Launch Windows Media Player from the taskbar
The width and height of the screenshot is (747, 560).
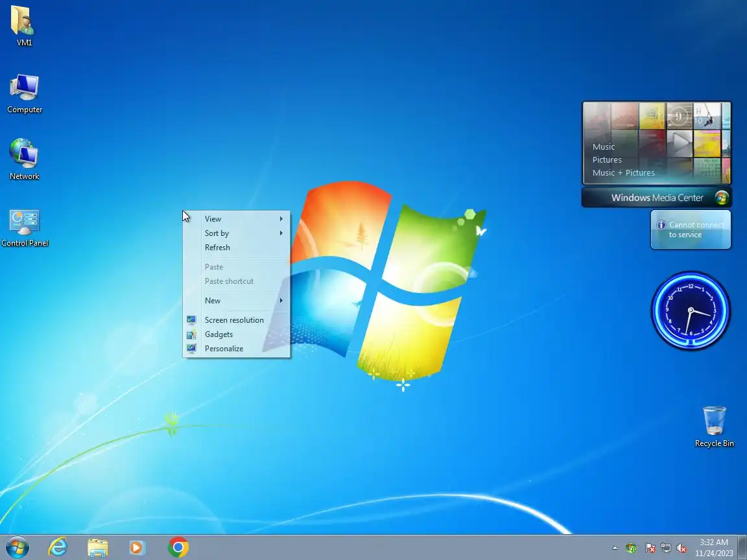[137, 548]
